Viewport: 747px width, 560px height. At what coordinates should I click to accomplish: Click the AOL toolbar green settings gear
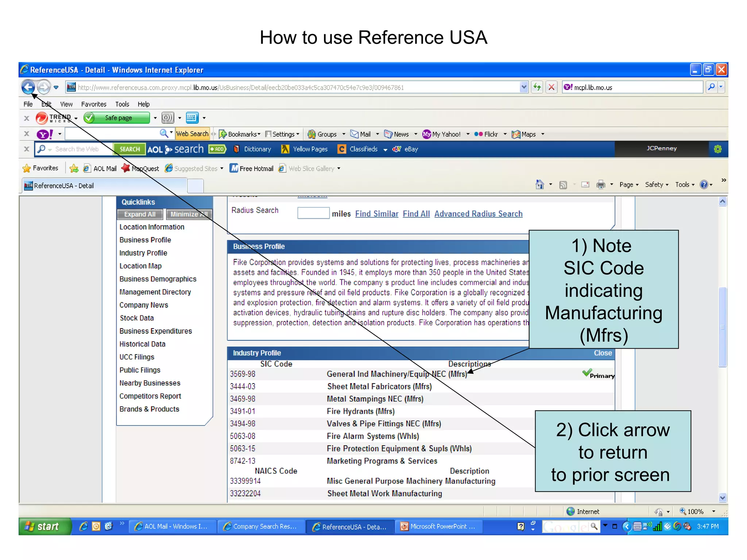click(717, 149)
